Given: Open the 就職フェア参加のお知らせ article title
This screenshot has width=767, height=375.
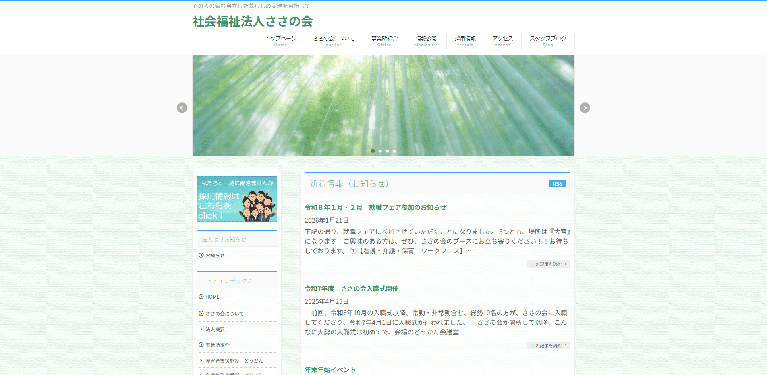Looking at the screenshot, I should tap(375, 207).
